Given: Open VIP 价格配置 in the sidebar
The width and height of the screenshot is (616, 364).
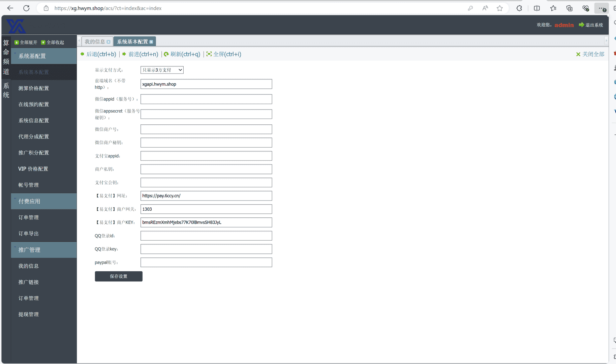Looking at the screenshot, I should [33, 169].
